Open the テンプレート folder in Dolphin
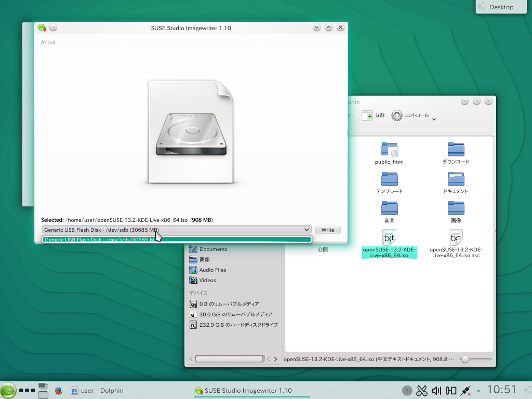The height and width of the screenshot is (399, 532). [x=389, y=182]
